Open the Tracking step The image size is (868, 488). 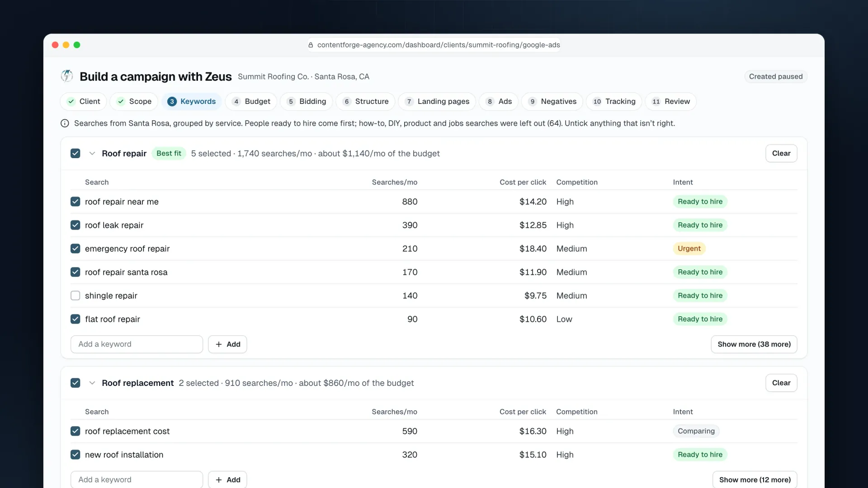point(614,102)
